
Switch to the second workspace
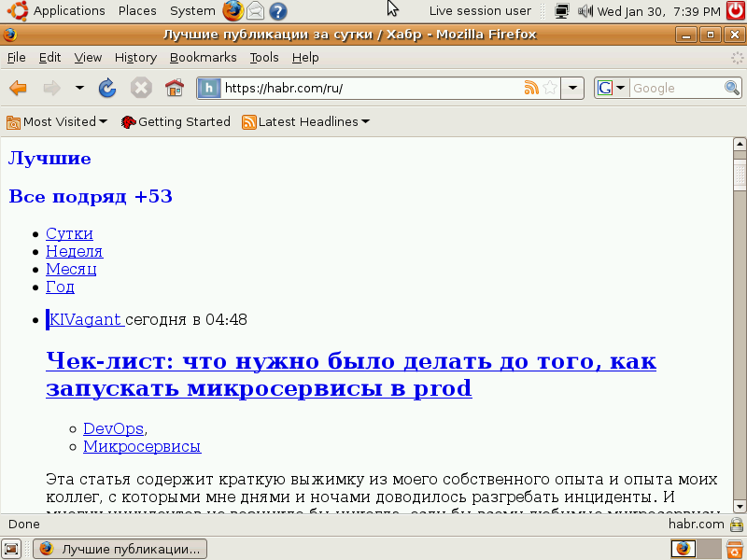709,549
